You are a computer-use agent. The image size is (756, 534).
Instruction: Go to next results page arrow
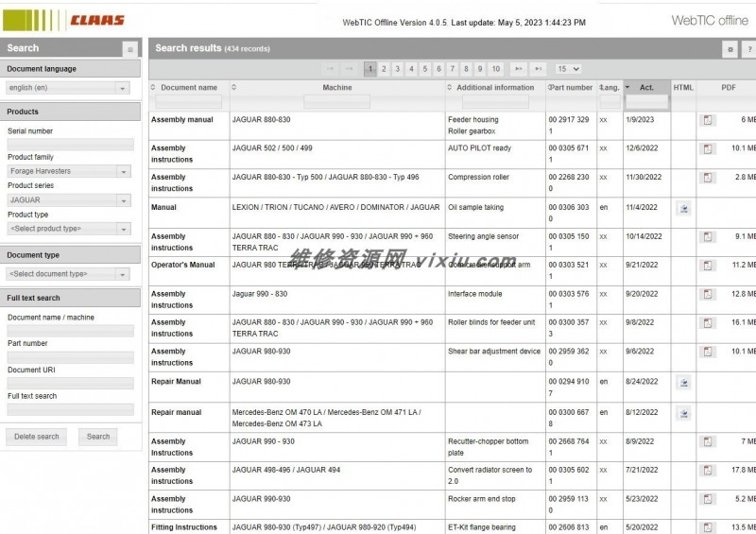click(x=518, y=69)
